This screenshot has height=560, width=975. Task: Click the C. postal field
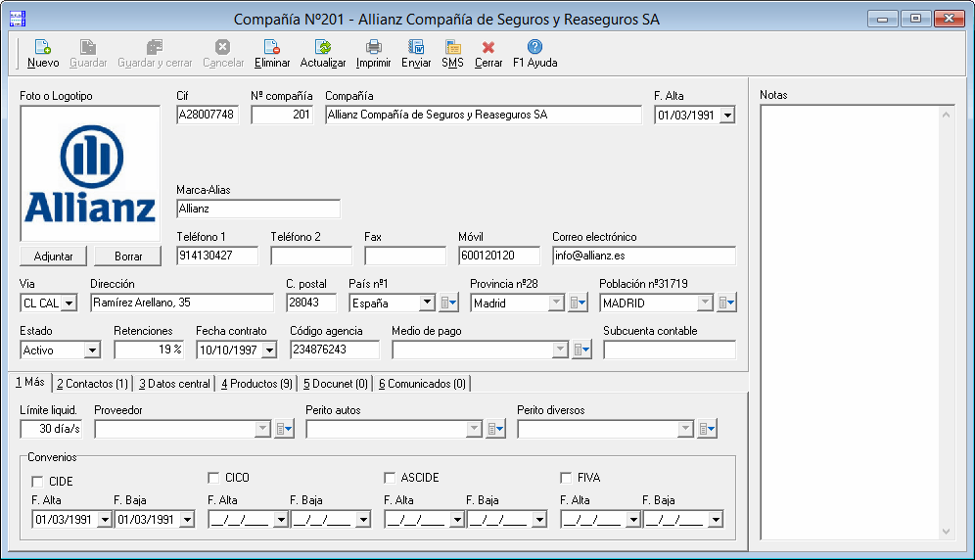[x=311, y=303]
